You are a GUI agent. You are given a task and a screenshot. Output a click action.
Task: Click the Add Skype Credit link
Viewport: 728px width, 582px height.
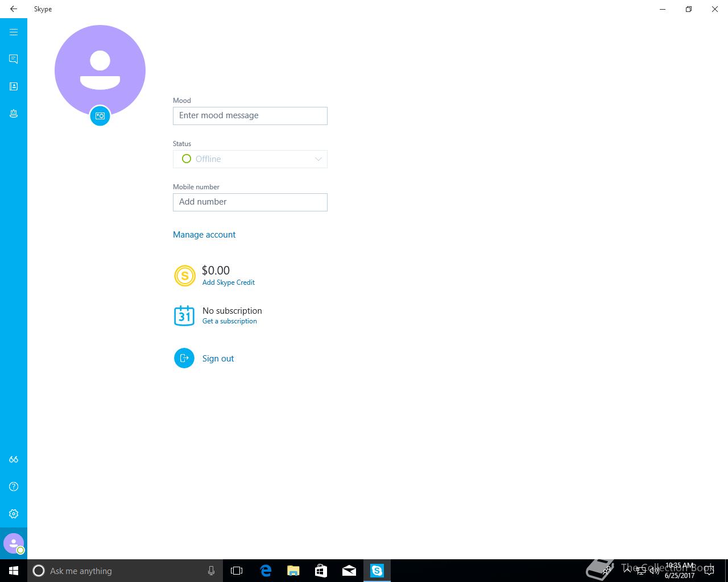(229, 282)
